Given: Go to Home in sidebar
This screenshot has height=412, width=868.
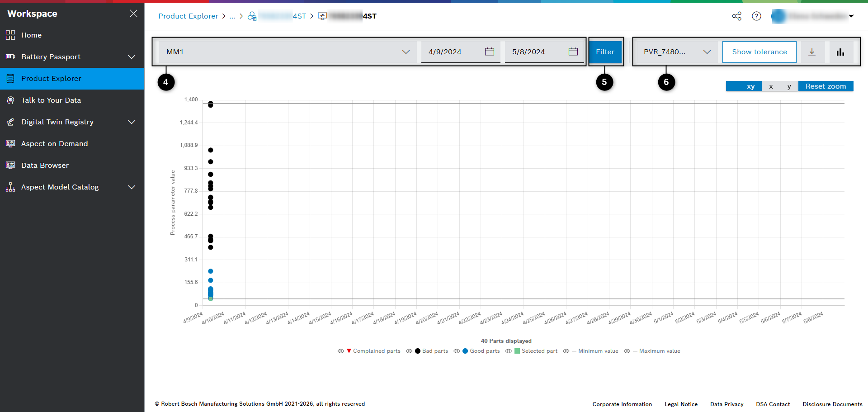Looking at the screenshot, I should coord(72,35).
